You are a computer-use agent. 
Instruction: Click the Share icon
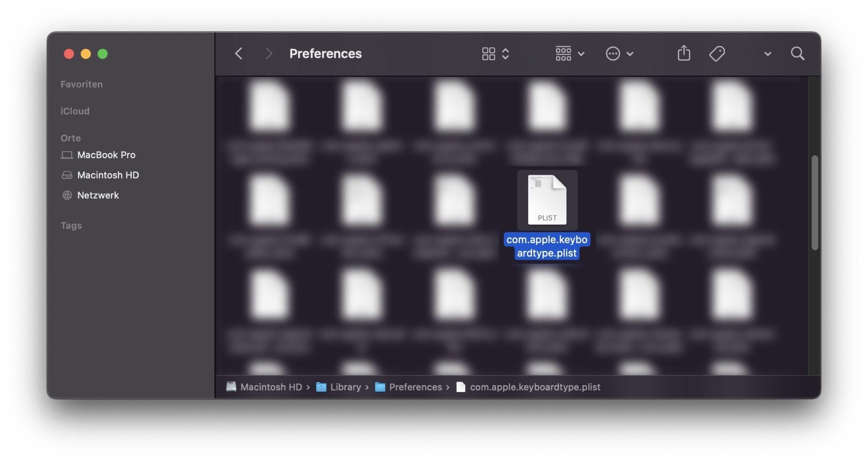[684, 53]
